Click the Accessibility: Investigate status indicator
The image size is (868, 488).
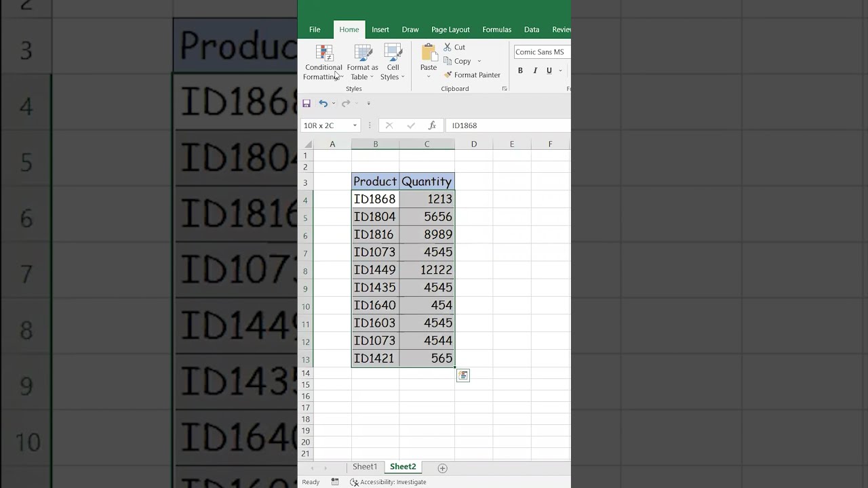point(388,482)
